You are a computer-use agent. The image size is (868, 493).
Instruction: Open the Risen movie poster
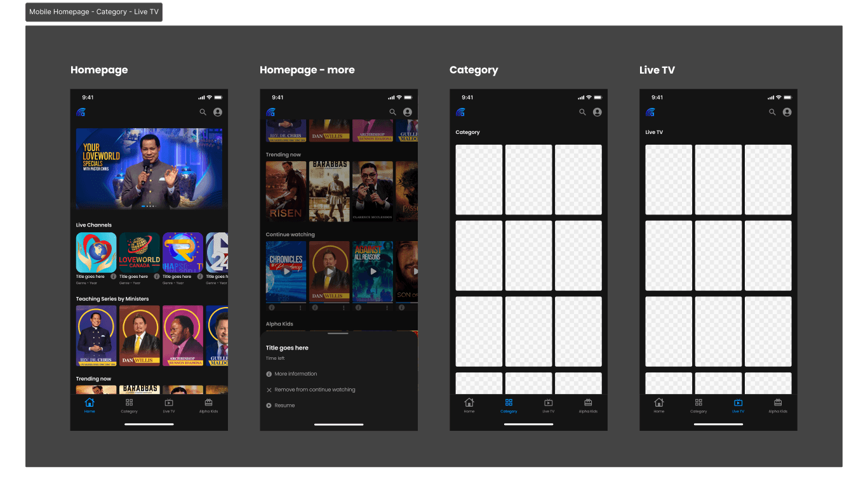click(x=286, y=192)
